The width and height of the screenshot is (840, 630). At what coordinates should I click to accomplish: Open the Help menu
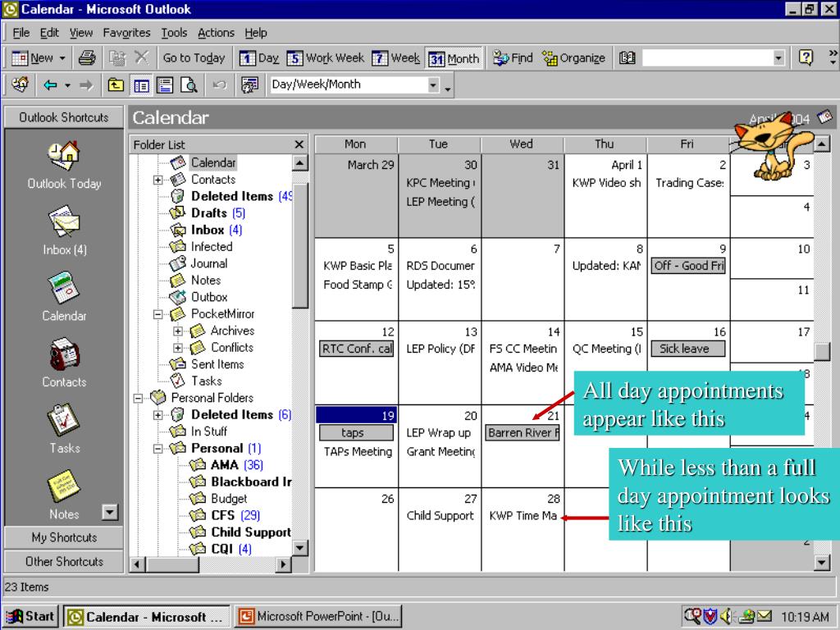coord(256,33)
